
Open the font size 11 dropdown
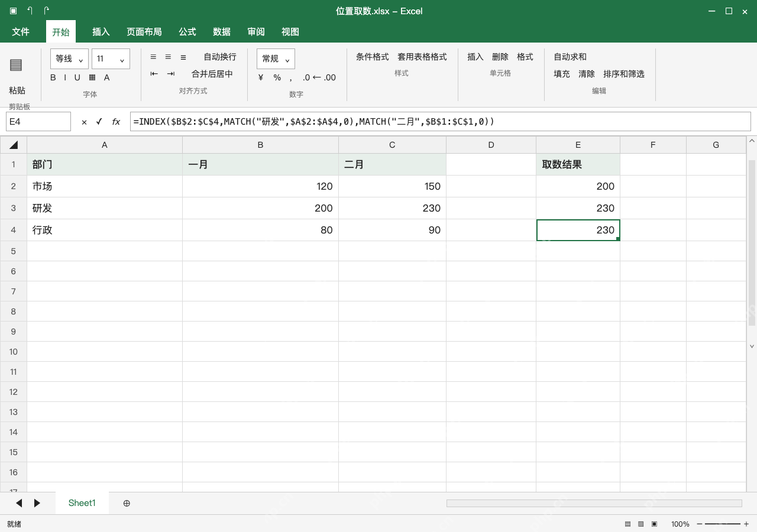[111, 59]
